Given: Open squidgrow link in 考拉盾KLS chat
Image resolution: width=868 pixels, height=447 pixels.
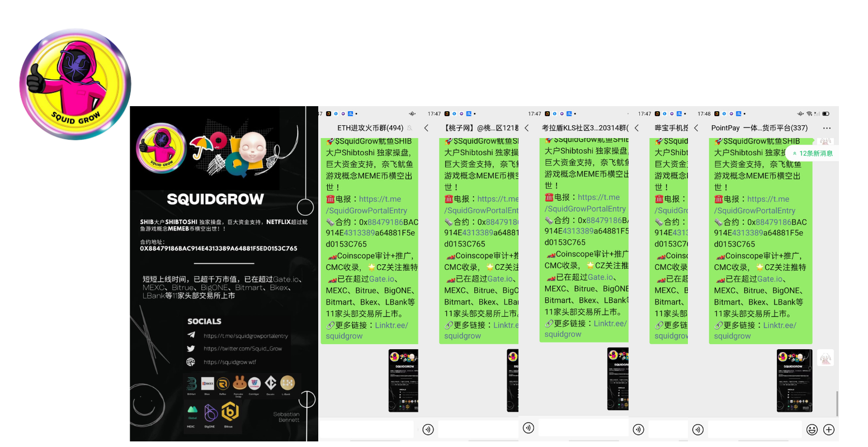Looking at the screenshot, I should [563, 334].
